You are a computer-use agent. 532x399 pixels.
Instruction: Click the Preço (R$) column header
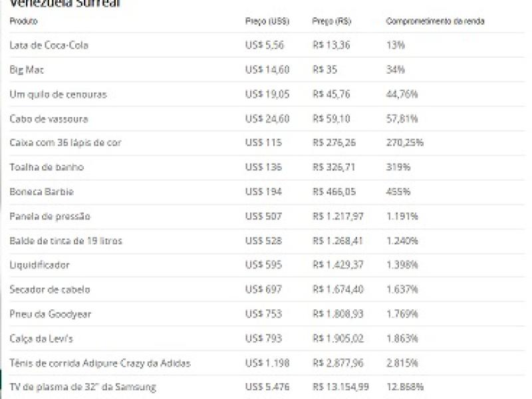pyautogui.click(x=331, y=21)
